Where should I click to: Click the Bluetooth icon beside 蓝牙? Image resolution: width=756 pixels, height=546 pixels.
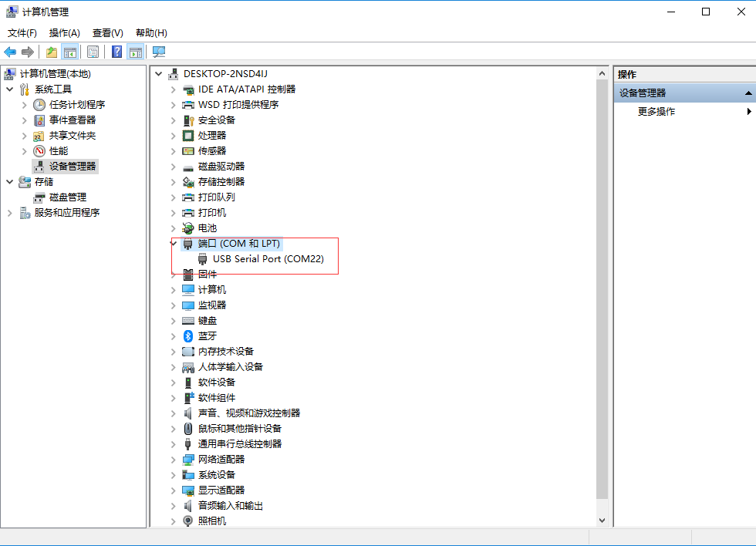(188, 336)
